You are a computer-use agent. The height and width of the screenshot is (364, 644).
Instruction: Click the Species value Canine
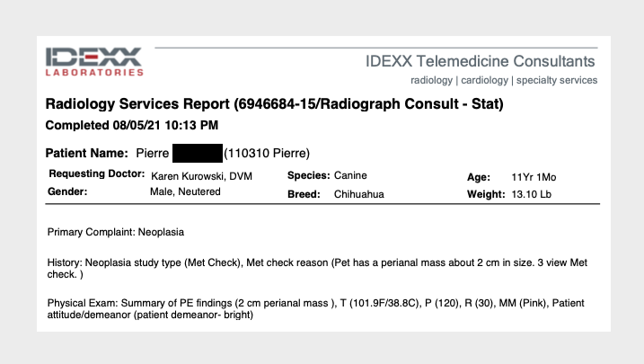pos(351,175)
